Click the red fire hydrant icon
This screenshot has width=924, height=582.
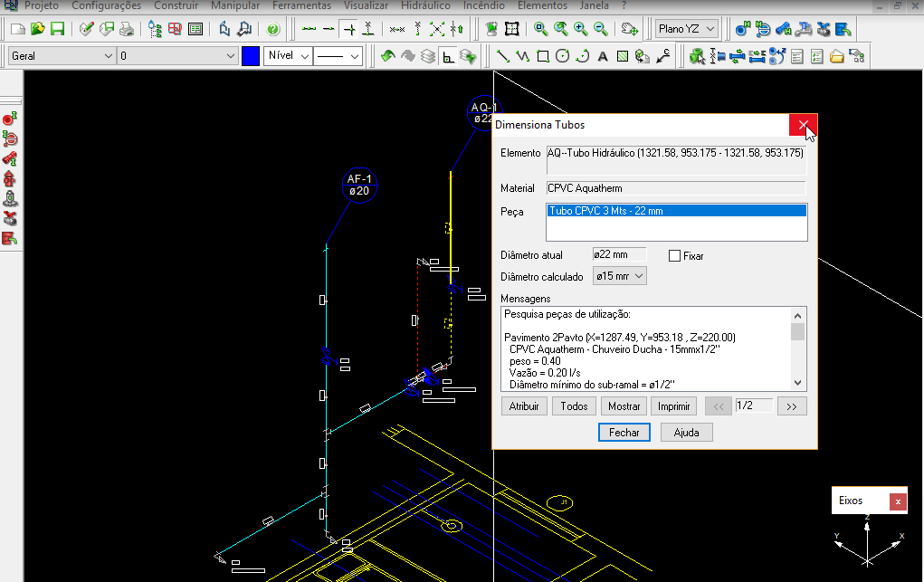(x=10, y=178)
